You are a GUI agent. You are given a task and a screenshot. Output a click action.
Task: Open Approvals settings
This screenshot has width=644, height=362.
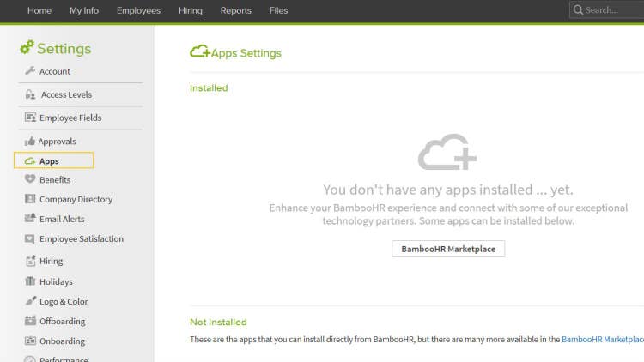click(x=57, y=142)
